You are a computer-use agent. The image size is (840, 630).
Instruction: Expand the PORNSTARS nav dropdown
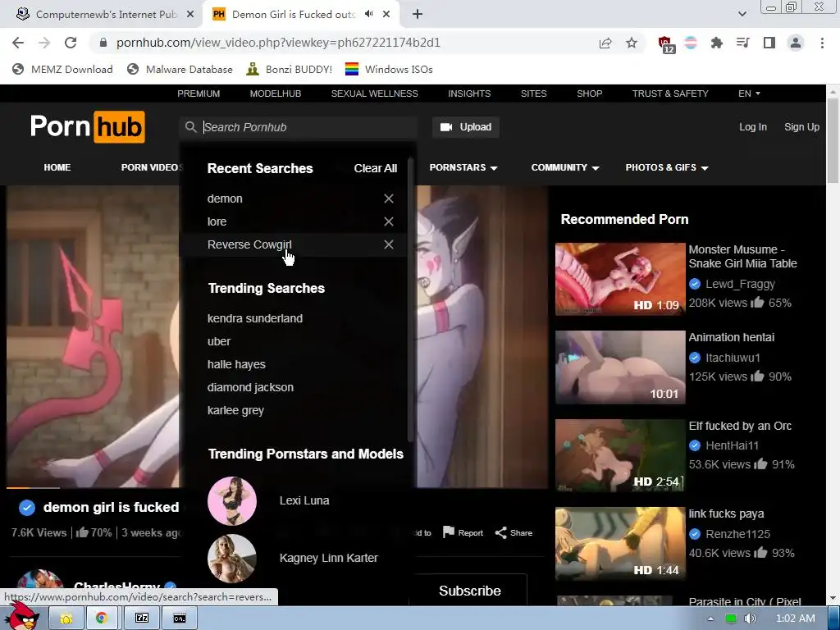463,167
